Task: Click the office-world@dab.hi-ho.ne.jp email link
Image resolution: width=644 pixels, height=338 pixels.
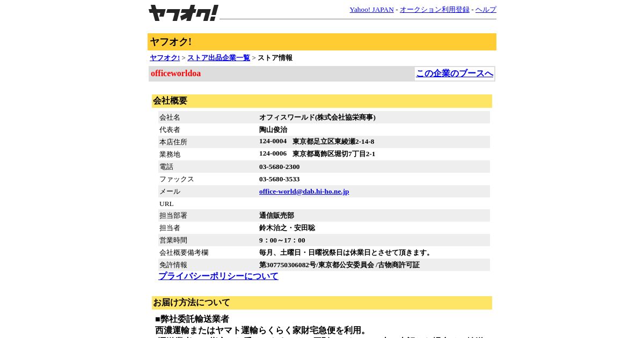Action: click(x=304, y=192)
